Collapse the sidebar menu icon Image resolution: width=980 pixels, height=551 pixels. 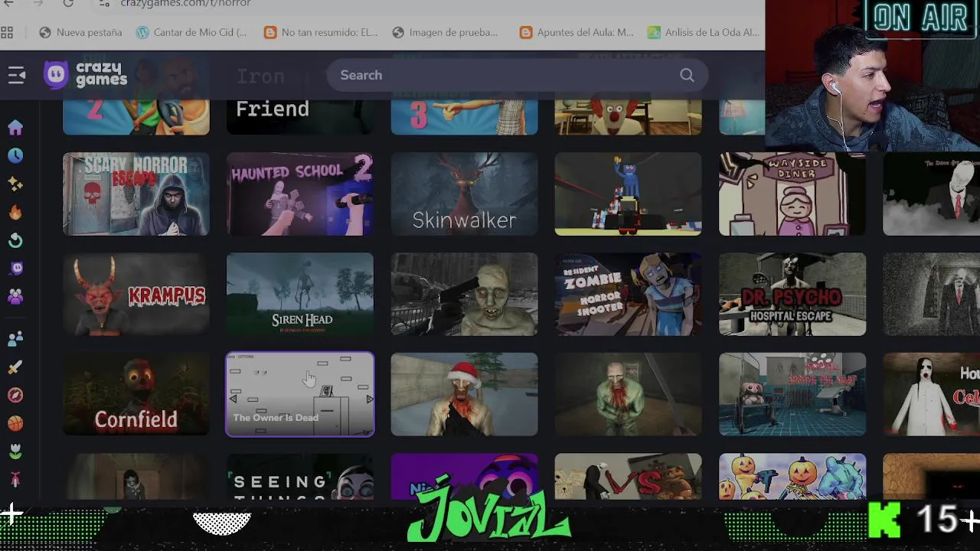pyautogui.click(x=16, y=75)
